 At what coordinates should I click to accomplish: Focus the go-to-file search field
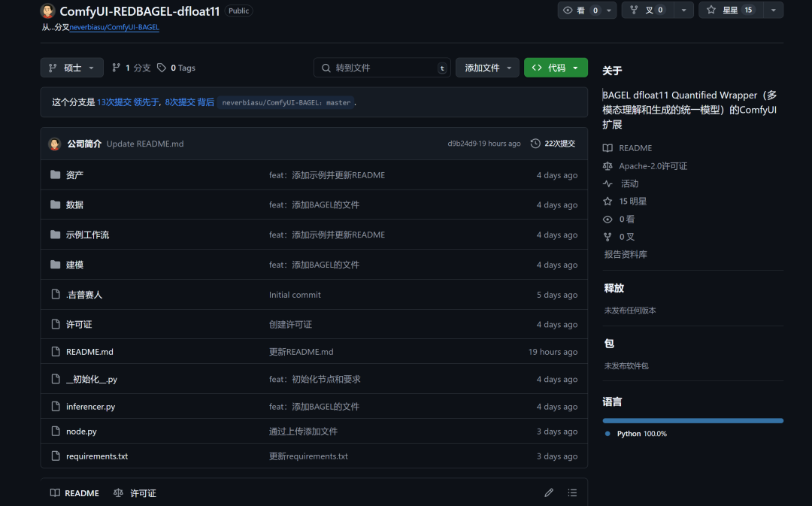click(382, 68)
